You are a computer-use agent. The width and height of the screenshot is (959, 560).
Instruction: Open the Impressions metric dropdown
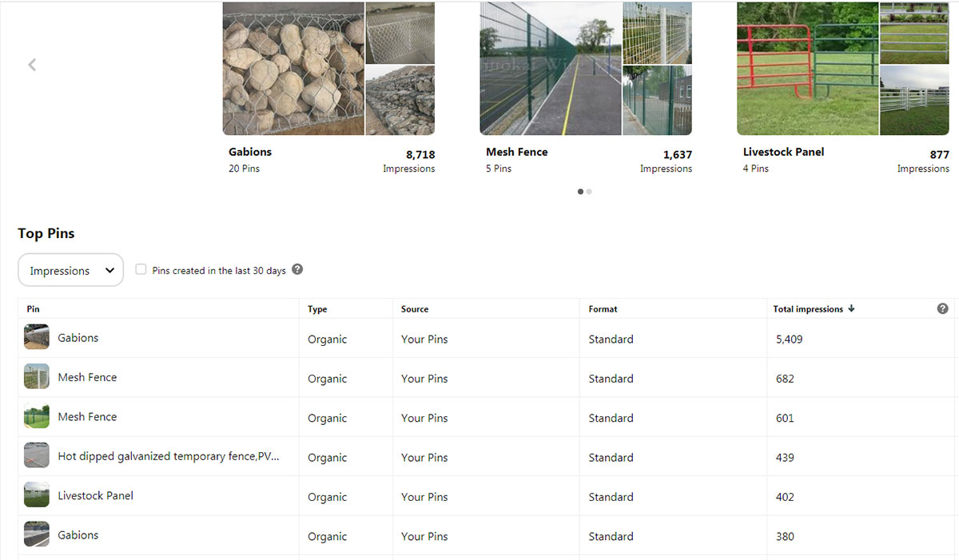[71, 270]
